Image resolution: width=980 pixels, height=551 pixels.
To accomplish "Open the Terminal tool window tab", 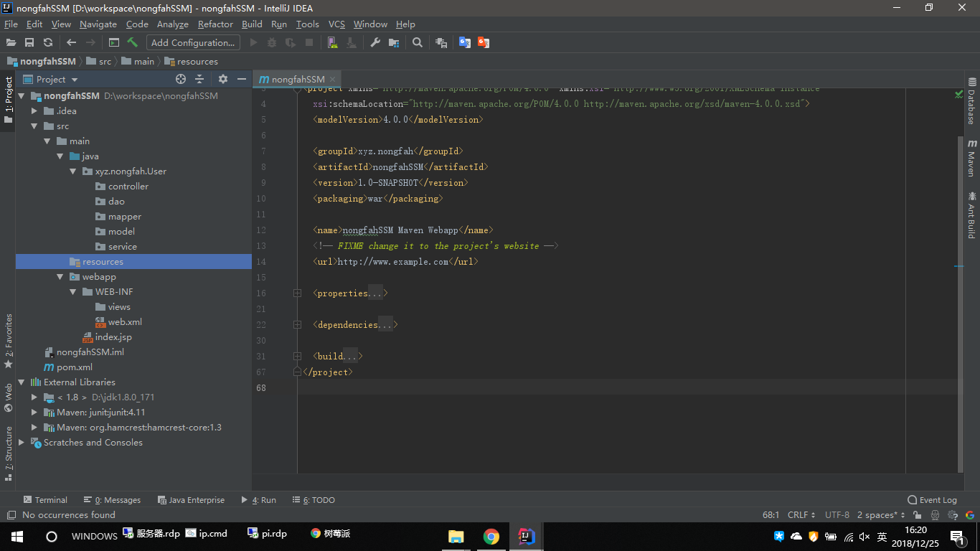I will click(x=45, y=500).
